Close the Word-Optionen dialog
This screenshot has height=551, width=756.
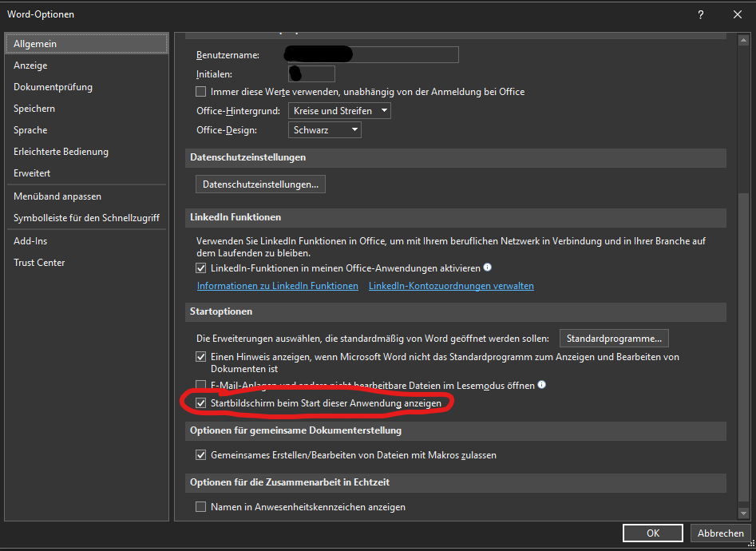click(738, 14)
